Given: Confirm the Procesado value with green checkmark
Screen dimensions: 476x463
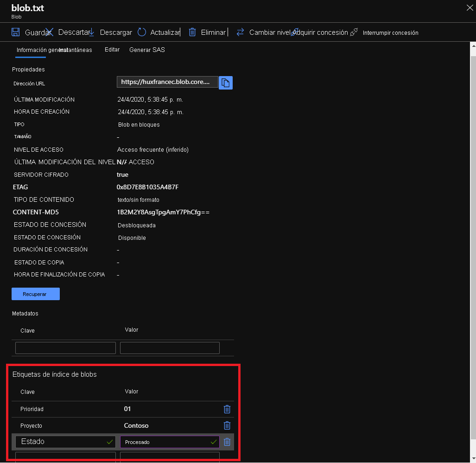Looking at the screenshot, I should (x=213, y=442).
